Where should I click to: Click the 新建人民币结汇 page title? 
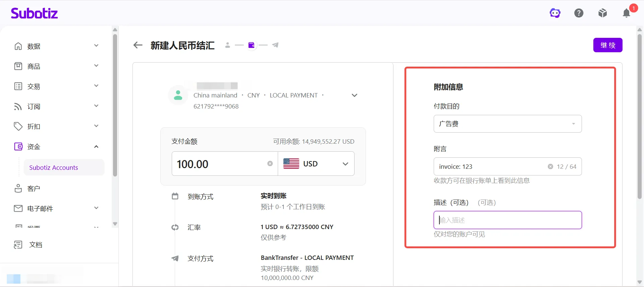pos(182,45)
